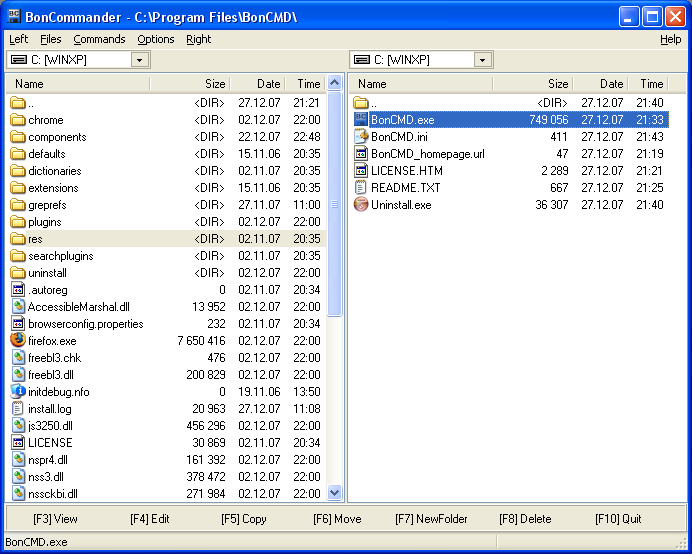Click the BonCMD_homepage.url file icon
This screenshot has width=692, height=554.
click(x=361, y=154)
